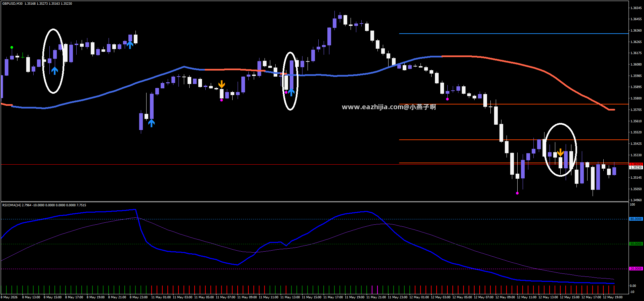Click the blue buy arrow near the 1.36265 level

point(130,45)
